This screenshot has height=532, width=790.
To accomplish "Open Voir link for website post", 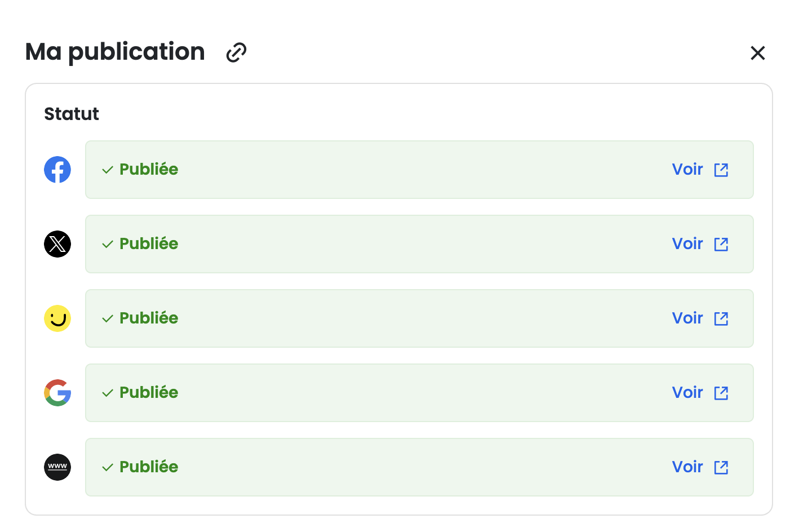I will click(x=687, y=467).
